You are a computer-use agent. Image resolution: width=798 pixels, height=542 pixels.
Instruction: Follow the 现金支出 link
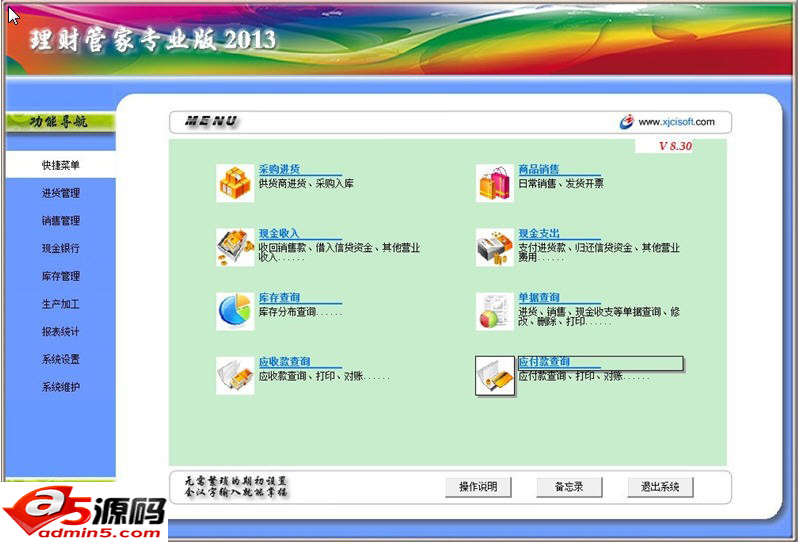coord(538,233)
